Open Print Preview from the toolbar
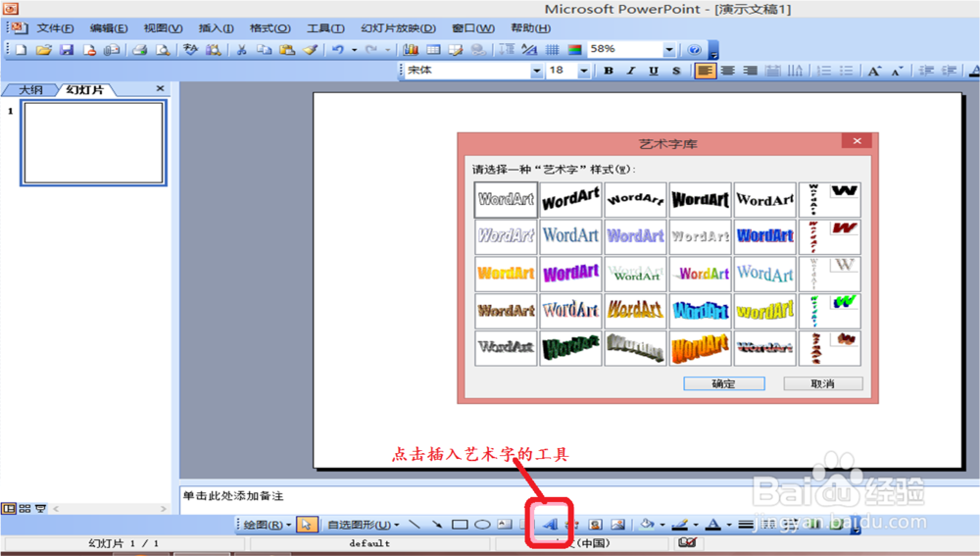The width and height of the screenshot is (980, 556). (163, 49)
